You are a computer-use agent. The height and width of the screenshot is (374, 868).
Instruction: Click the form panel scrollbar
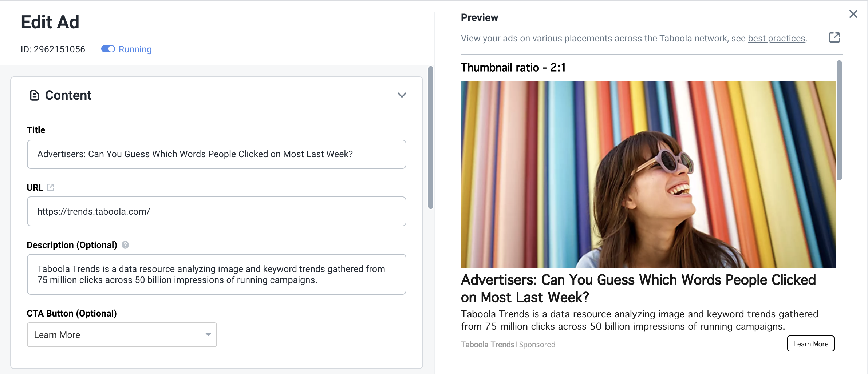(431, 138)
